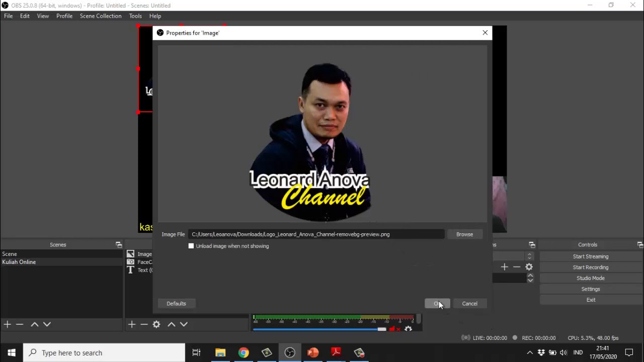Add a new source with plus icon
The image size is (644, 362).
pyautogui.click(x=132, y=324)
